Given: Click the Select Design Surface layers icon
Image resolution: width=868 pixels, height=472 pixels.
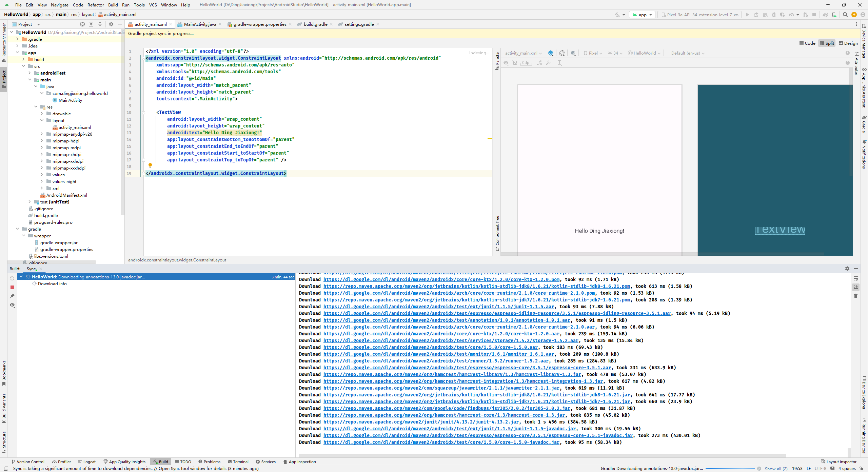Looking at the screenshot, I should (x=551, y=53).
